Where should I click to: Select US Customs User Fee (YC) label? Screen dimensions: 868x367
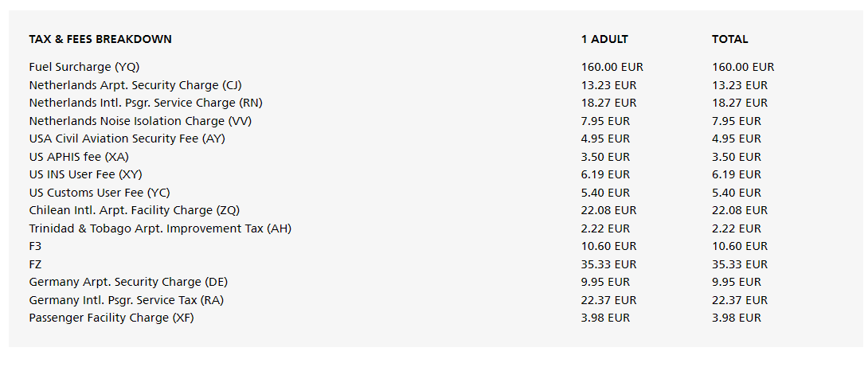[99, 193]
